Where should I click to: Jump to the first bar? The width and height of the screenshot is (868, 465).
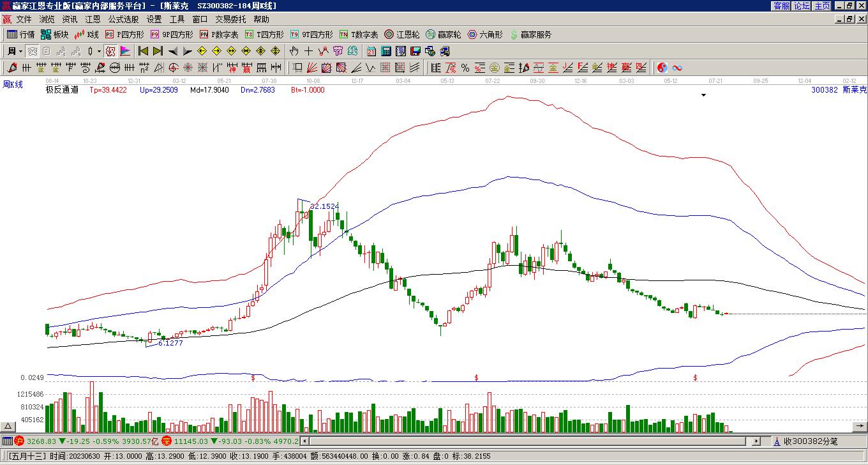[143, 51]
